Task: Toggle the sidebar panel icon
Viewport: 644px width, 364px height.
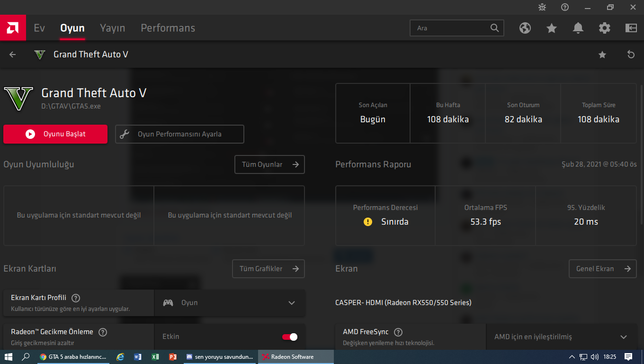Action: (631, 28)
